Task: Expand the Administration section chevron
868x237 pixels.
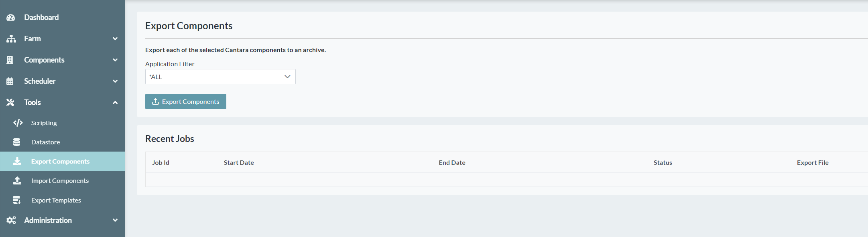Action: [x=115, y=220]
